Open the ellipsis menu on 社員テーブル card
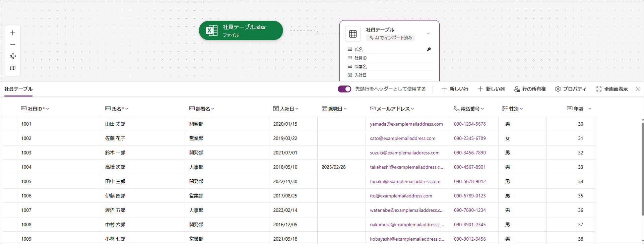The height and width of the screenshot is (244, 644). coord(429,34)
